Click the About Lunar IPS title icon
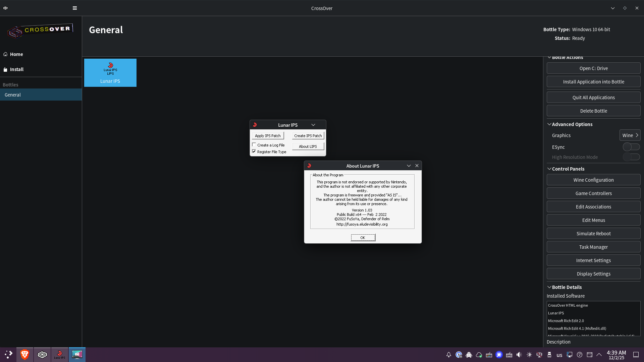 click(309, 166)
